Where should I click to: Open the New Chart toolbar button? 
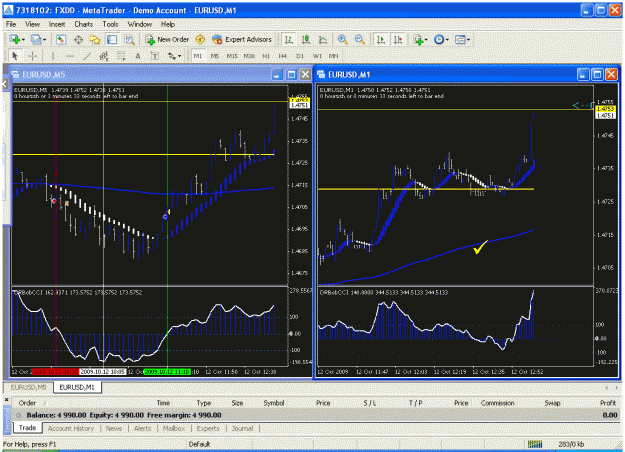(15, 39)
